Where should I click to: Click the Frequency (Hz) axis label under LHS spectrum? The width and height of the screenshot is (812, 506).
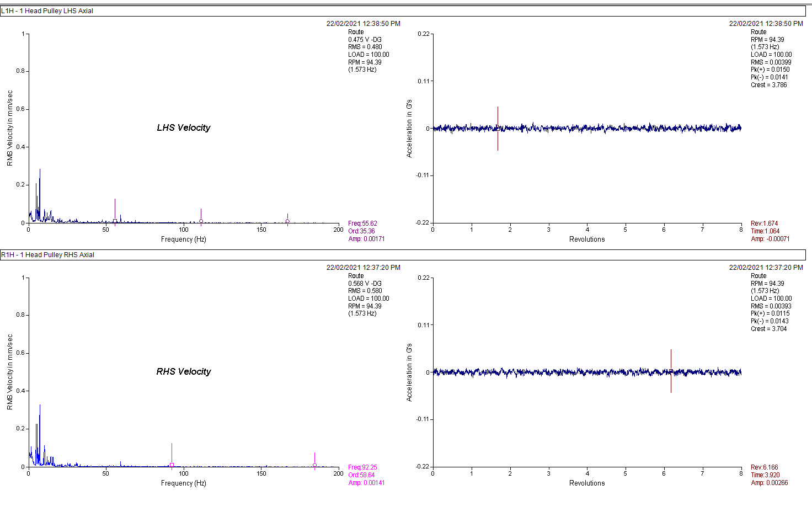[183, 239]
